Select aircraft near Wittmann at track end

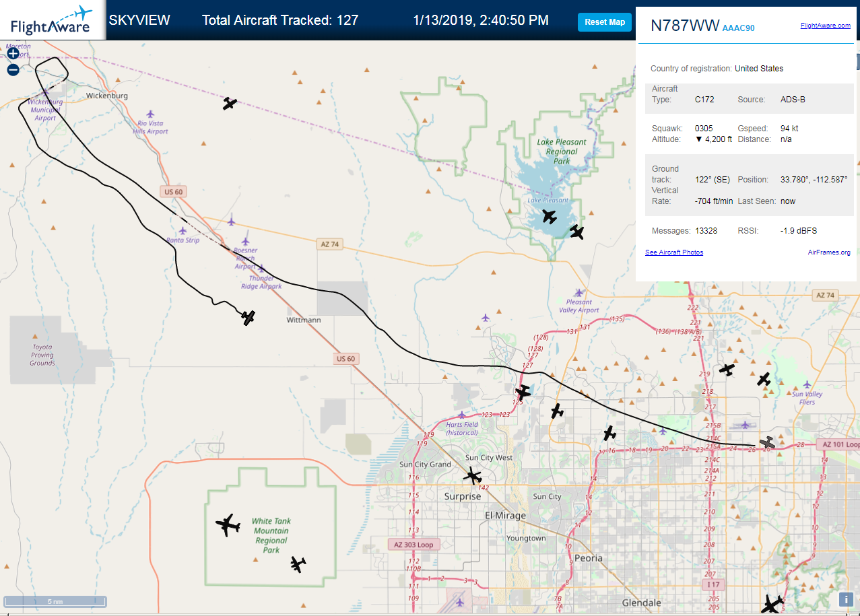coord(249,317)
